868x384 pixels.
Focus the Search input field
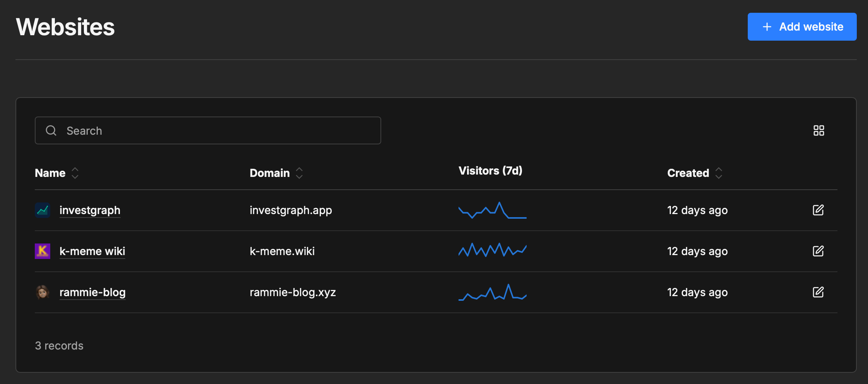[x=208, y=130]
